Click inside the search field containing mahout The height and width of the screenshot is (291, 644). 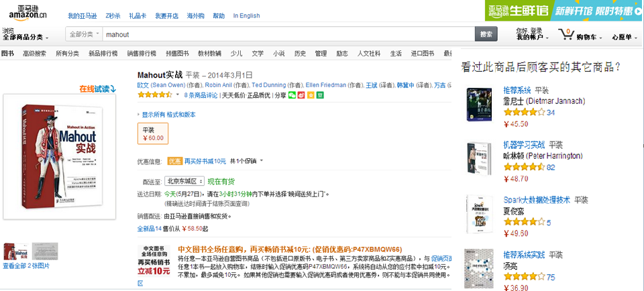click(x=288, y=34)
